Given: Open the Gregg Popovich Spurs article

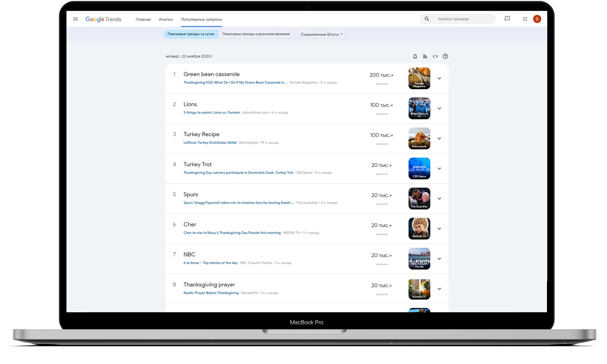Looking at the screenshot, I should [x=239, y=202].
